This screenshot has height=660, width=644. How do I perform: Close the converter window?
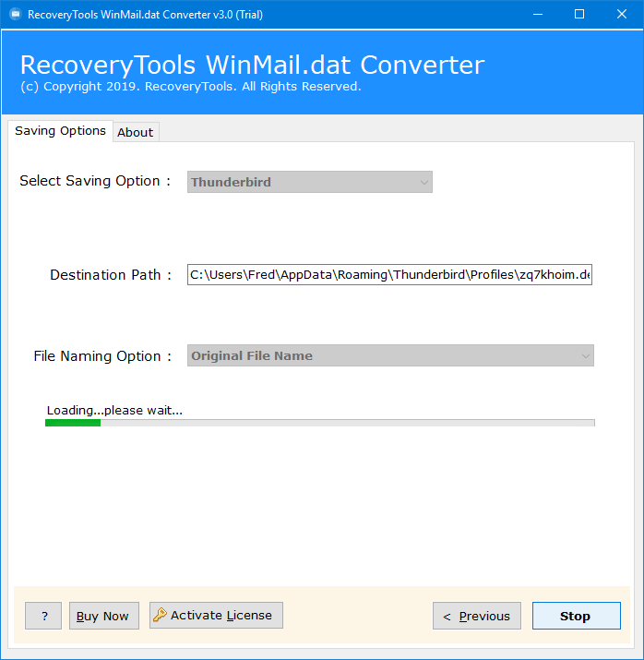tap(622, 15)
